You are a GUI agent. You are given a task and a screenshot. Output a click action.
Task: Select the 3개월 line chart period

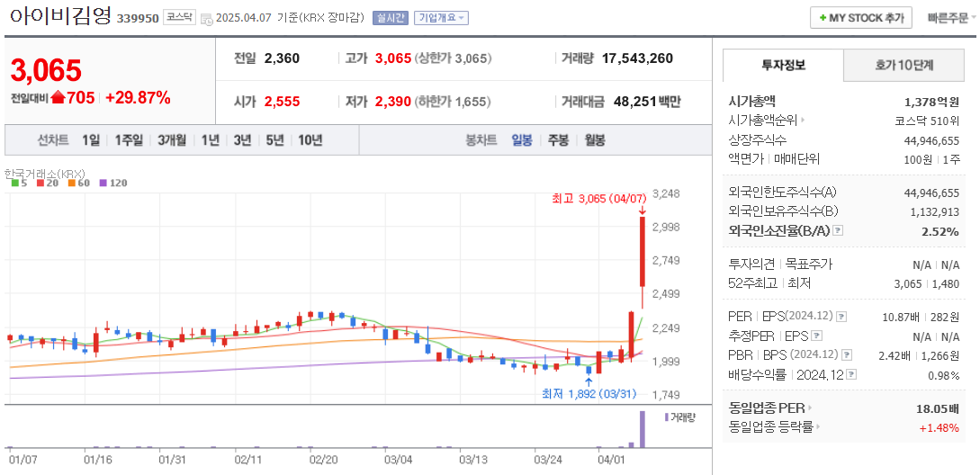pyautogui.click(x=172, y=140)
